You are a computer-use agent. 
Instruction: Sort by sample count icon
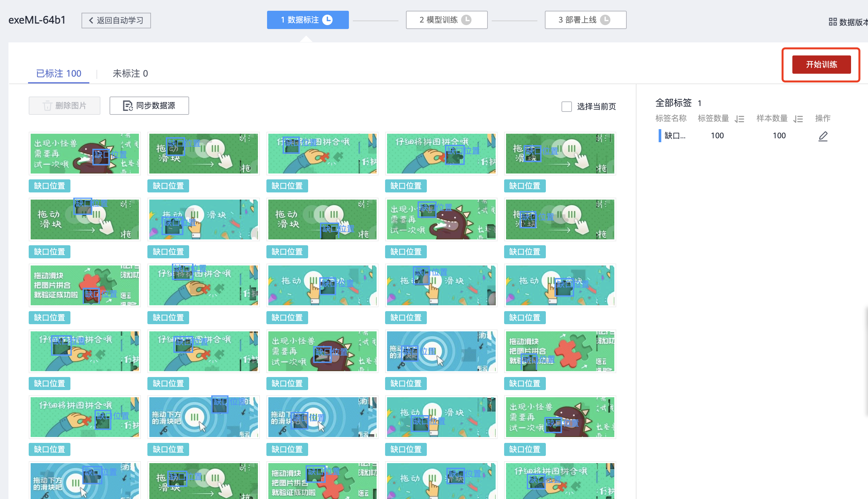coord(798,119)
